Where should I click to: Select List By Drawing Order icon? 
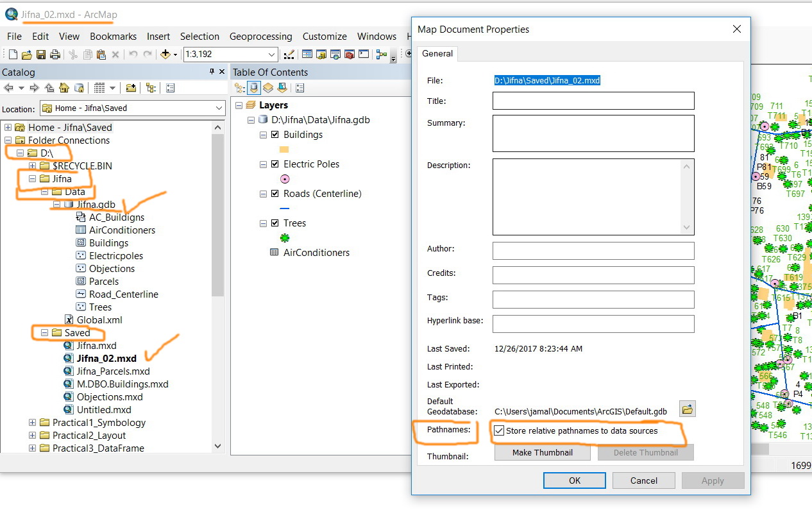coord(240,88)
